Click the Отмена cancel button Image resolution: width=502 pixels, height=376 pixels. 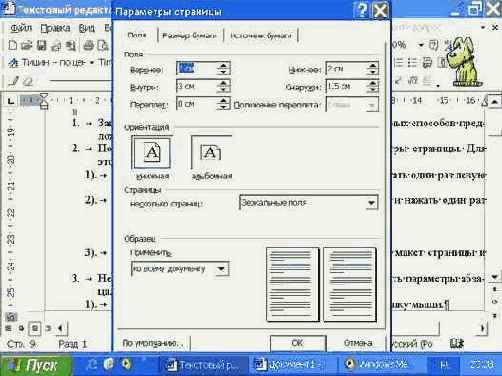tap(358, 343)
